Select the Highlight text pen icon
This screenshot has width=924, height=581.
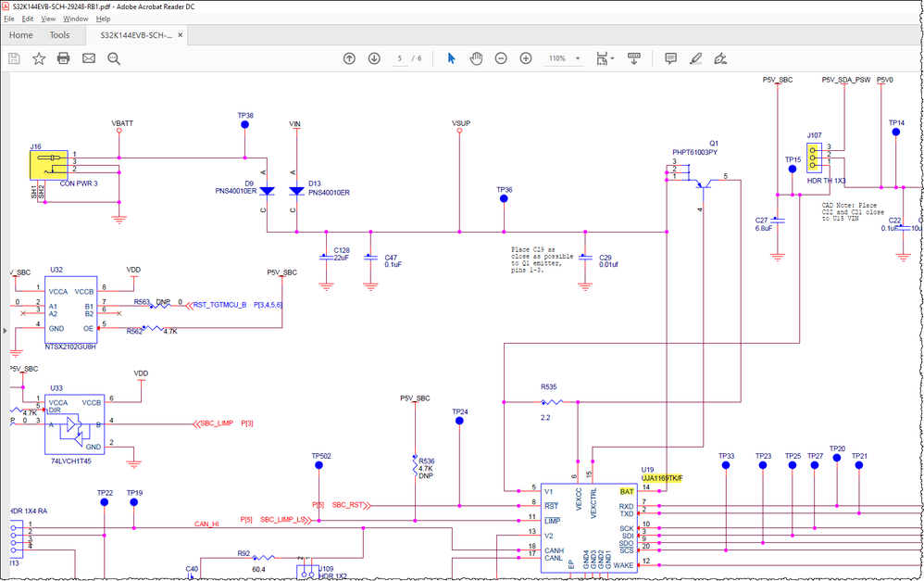click(x=695, y=58)
